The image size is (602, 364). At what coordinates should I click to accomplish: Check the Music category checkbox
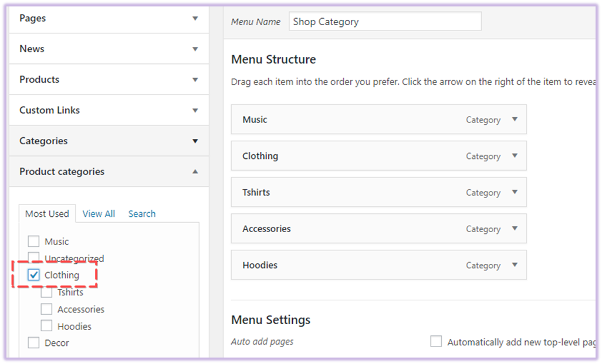point(34,241)
